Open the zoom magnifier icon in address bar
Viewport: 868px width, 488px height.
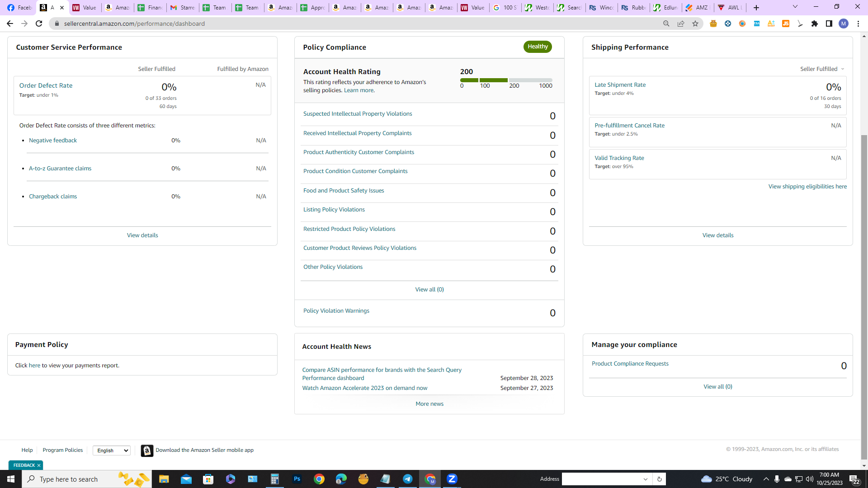pos(666,23)
